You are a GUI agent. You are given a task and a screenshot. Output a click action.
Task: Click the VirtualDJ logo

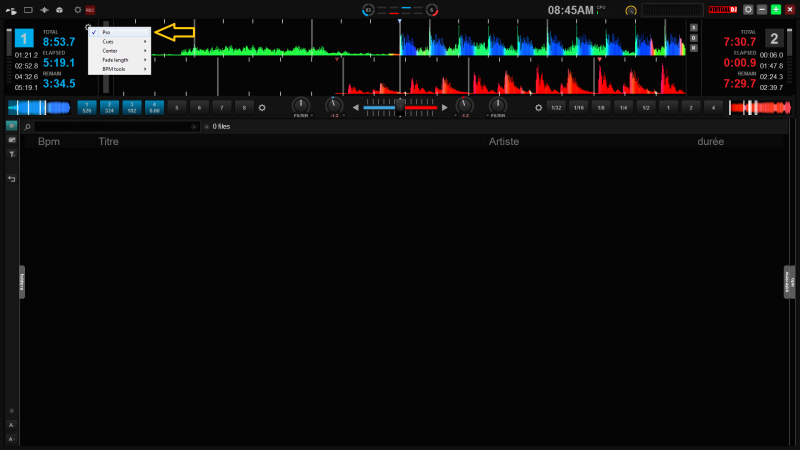point(722,10)
